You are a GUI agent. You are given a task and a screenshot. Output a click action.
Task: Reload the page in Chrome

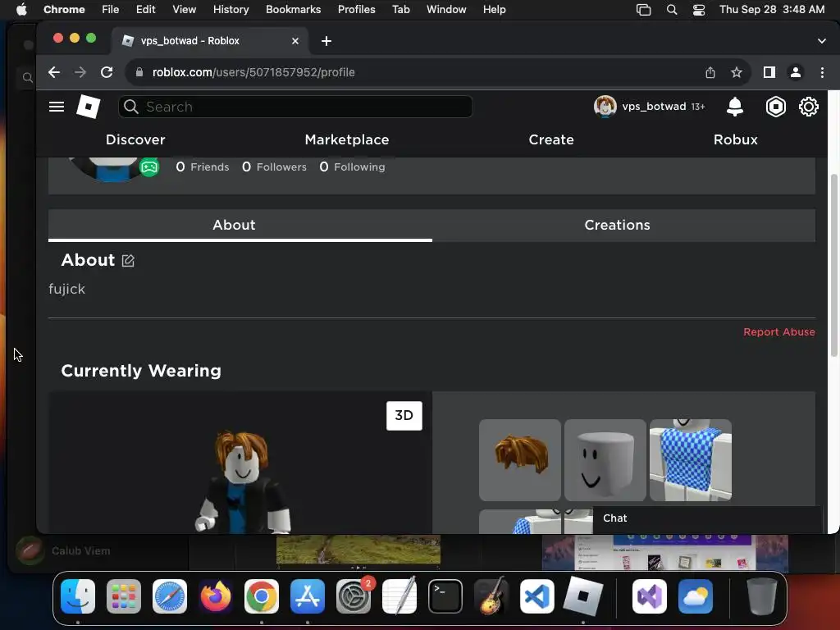pyautogui.click(x=107, y=72)
